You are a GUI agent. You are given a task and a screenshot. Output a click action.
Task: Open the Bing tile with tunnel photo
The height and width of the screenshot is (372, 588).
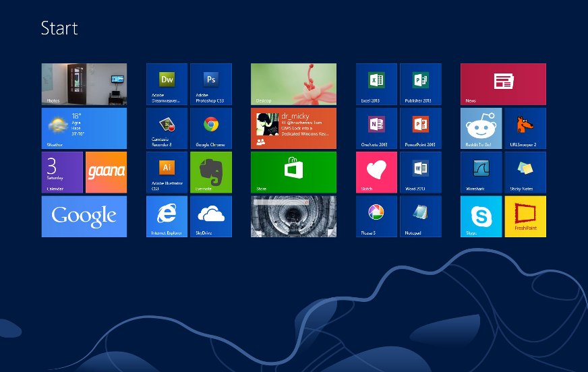[293, 216]
